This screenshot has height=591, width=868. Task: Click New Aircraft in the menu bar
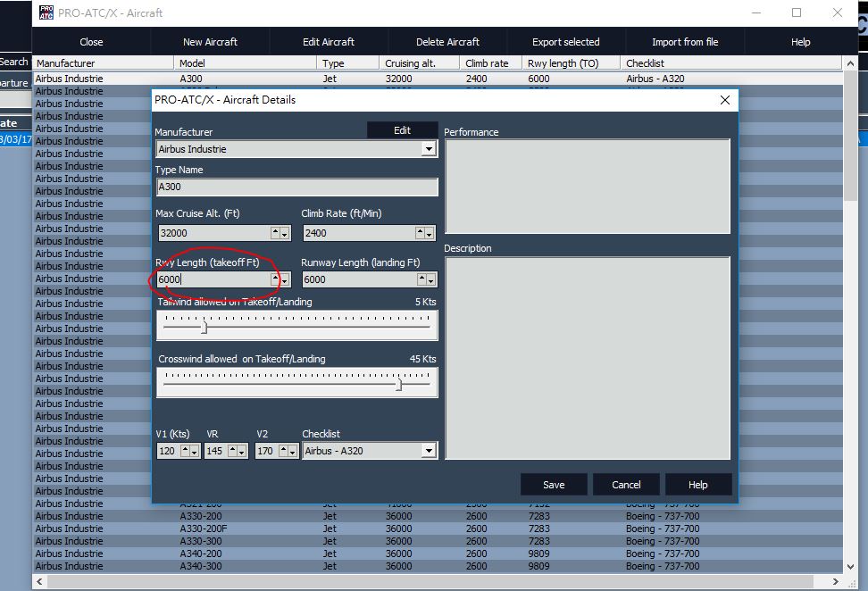(x=210, y=42)
